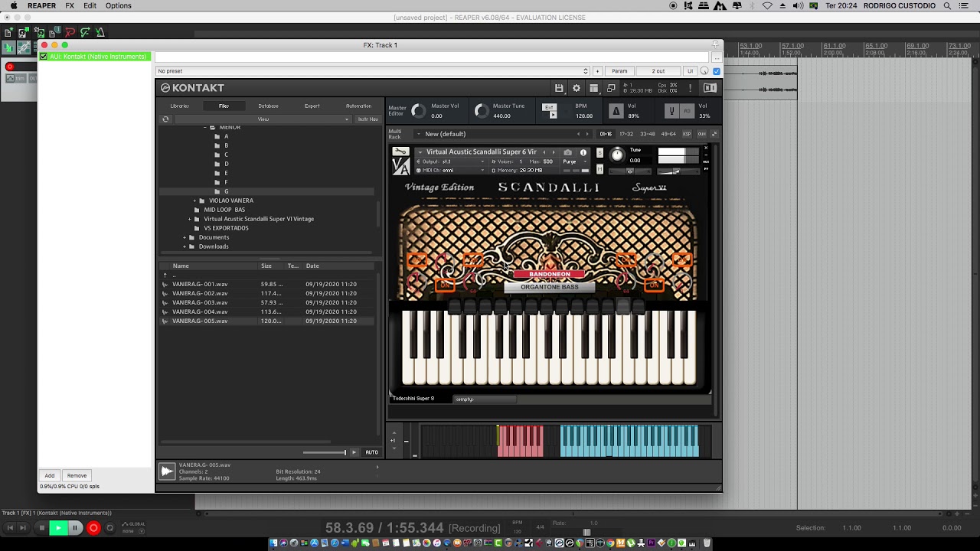Viewport: 980px width, 551px height.
Task: Switch to the Libraries tab
Action: tap(179, 106)
